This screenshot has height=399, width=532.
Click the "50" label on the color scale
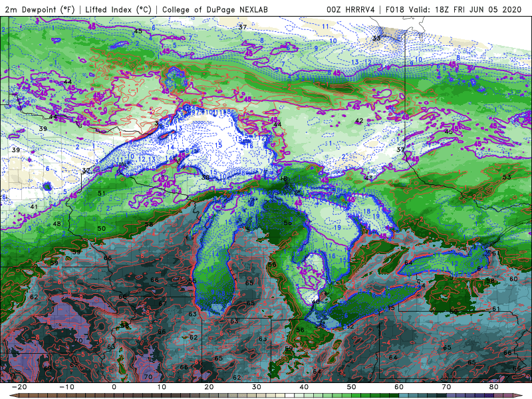coord(352,387)
